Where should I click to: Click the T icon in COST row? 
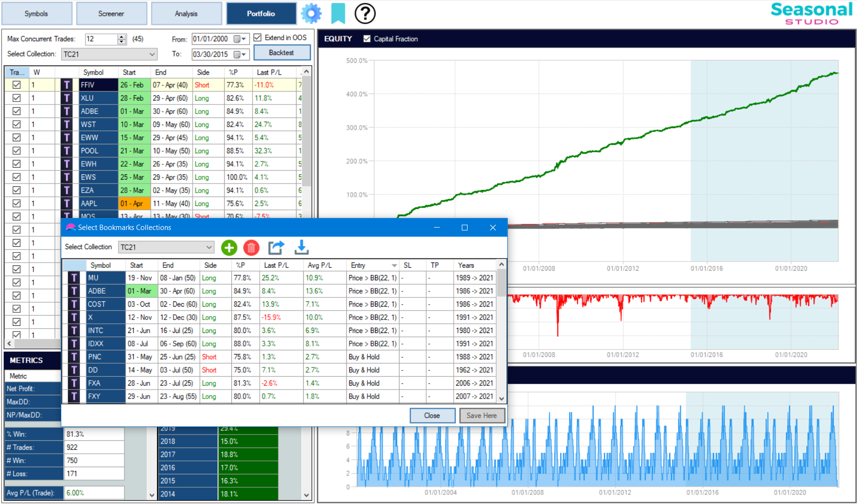tap(74, 304)
